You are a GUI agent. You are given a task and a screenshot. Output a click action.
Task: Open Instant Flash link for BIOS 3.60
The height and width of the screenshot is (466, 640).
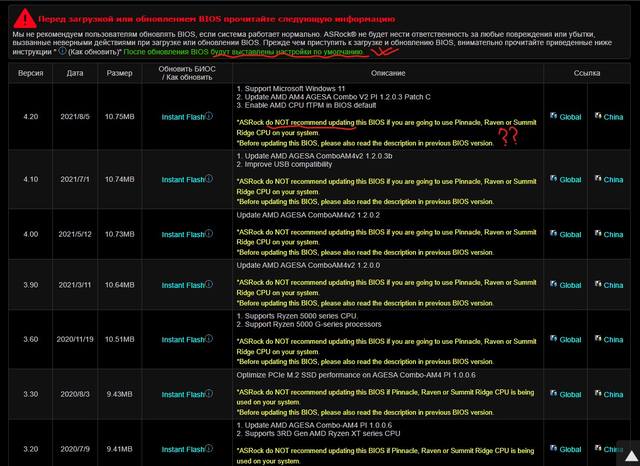tap(183, 340)
